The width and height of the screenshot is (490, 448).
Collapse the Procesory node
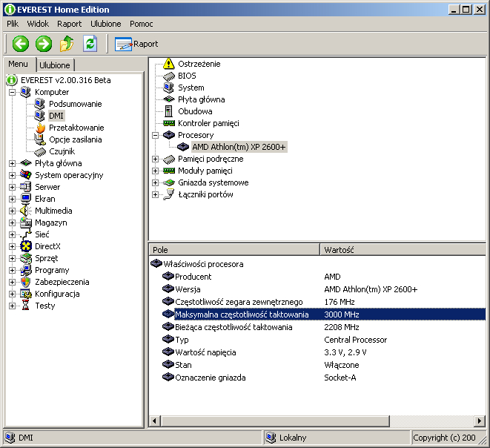pyautogui.click(x=155, y=135)
